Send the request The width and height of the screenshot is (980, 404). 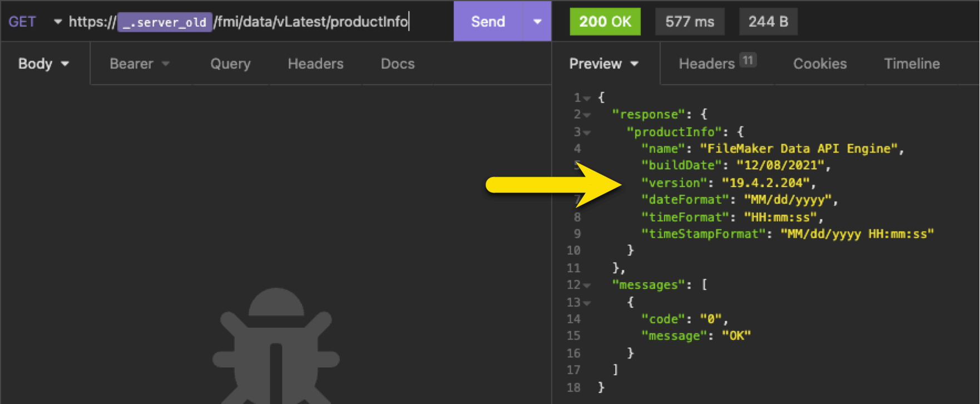coord(488,22)
